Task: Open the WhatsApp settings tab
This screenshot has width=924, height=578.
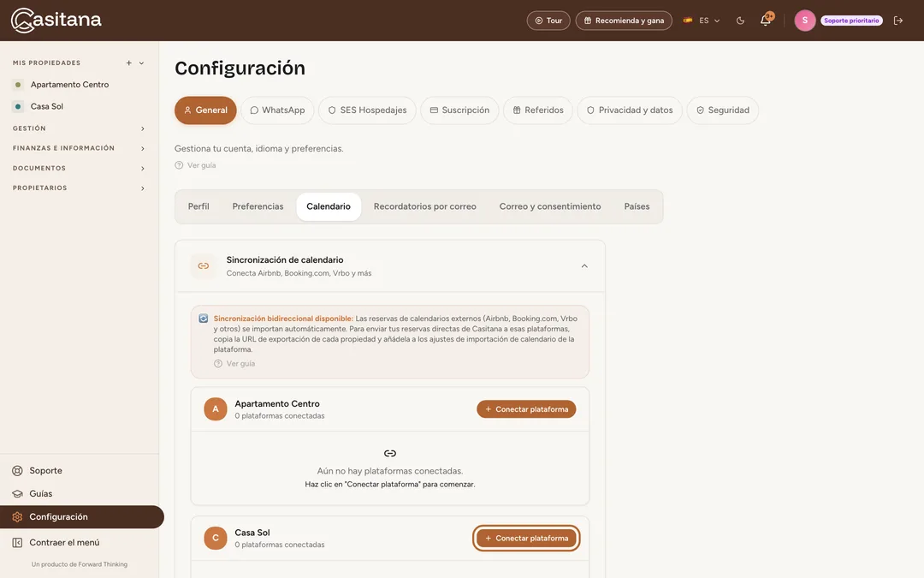Action: (277, 110)
